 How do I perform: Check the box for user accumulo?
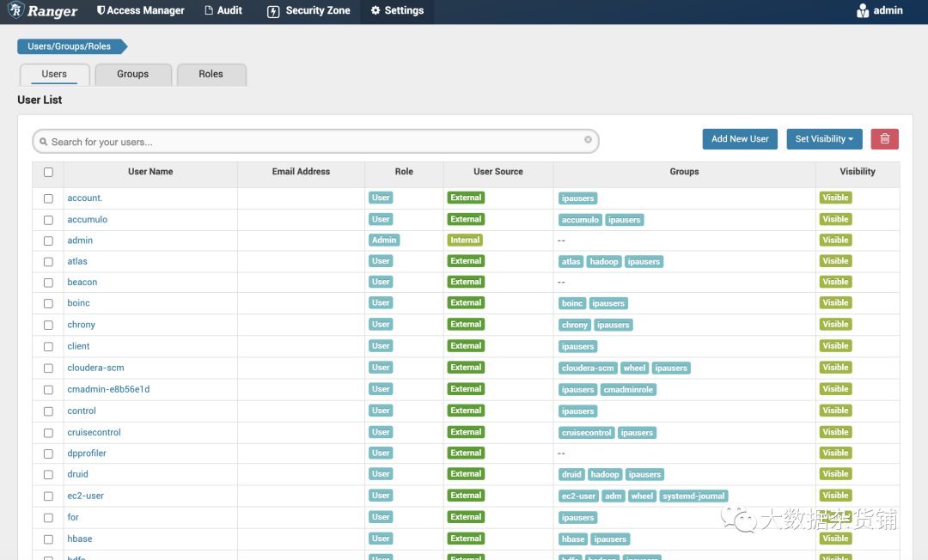pyautogui.click(x=48, y=220)
